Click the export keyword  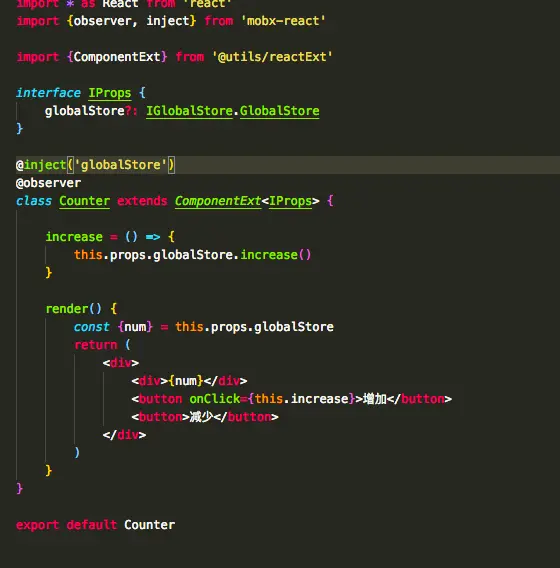(x=37, y=525)
